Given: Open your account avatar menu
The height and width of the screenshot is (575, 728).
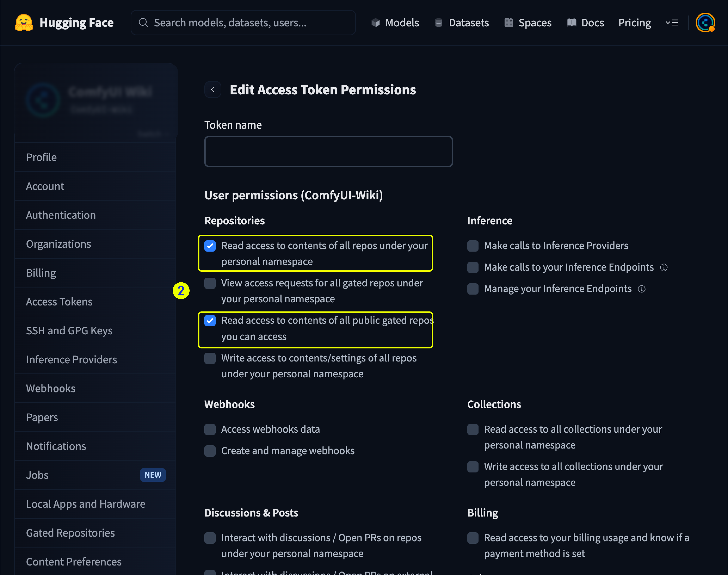Looking at the screenshot, I should click(x=705, y=22).
